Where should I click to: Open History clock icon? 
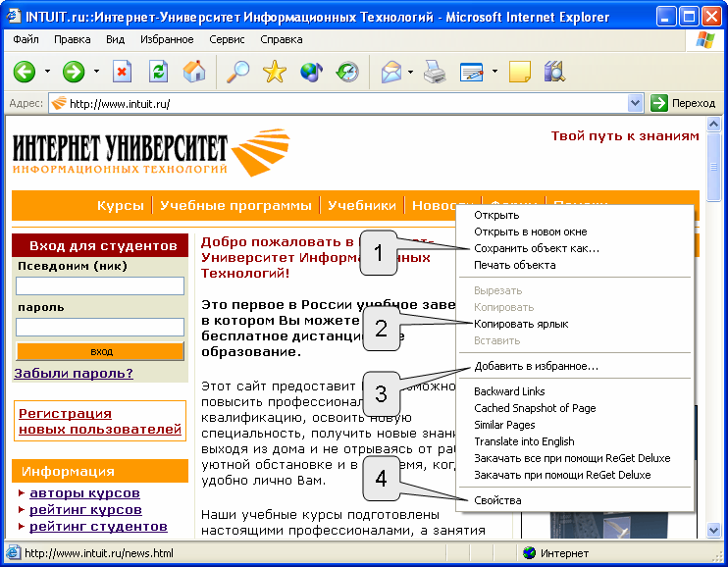347,72
